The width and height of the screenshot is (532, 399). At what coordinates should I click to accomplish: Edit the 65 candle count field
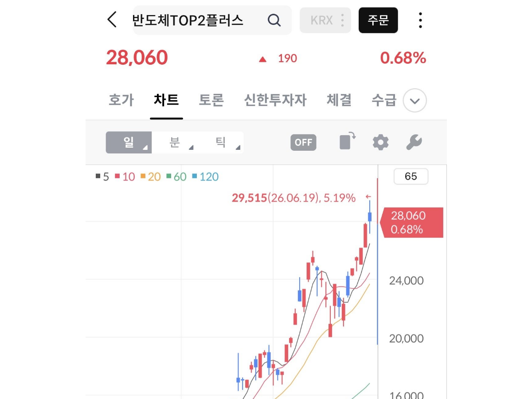[x=411, y=176]
